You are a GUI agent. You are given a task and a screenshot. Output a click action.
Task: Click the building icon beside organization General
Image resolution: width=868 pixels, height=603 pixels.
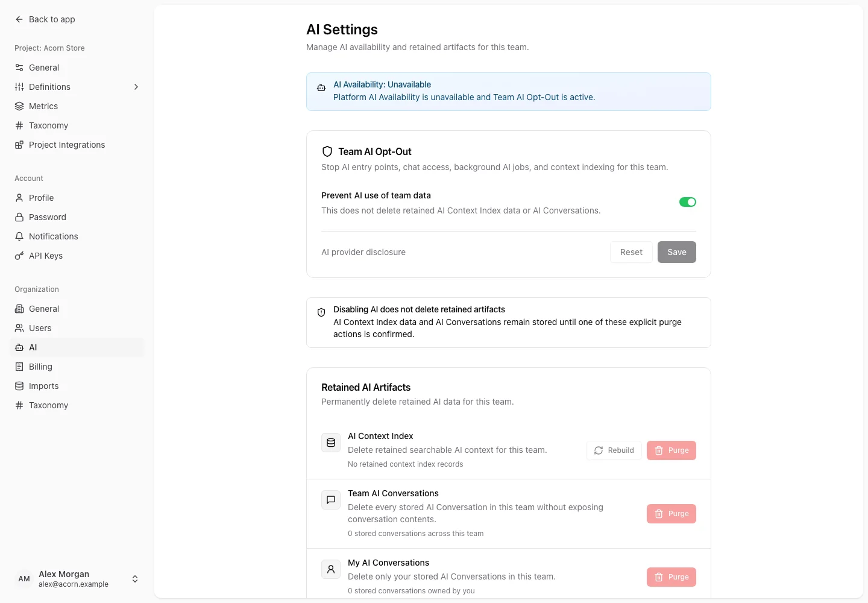click(19, 309)
